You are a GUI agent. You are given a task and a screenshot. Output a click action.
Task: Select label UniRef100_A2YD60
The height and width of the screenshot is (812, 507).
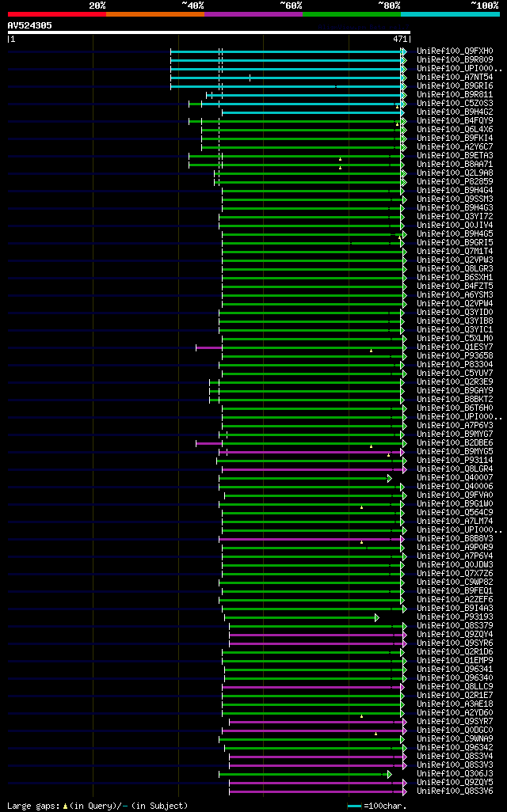(455, 712)
